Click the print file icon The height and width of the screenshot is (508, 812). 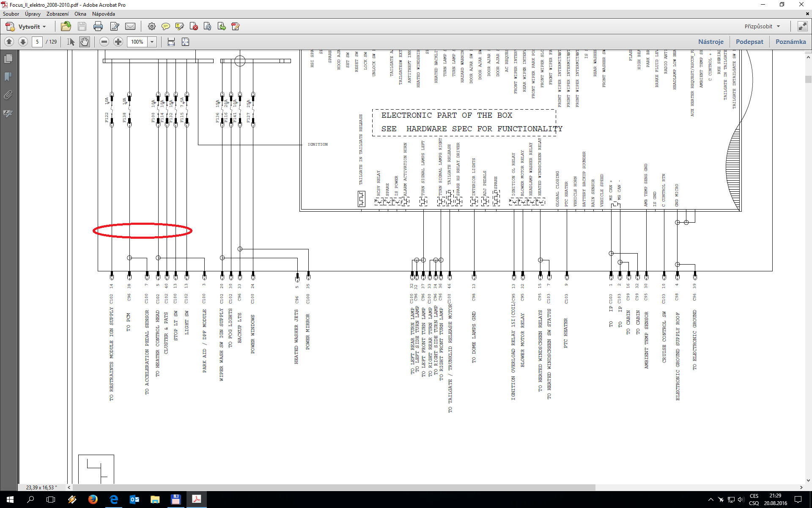[98, 27]
